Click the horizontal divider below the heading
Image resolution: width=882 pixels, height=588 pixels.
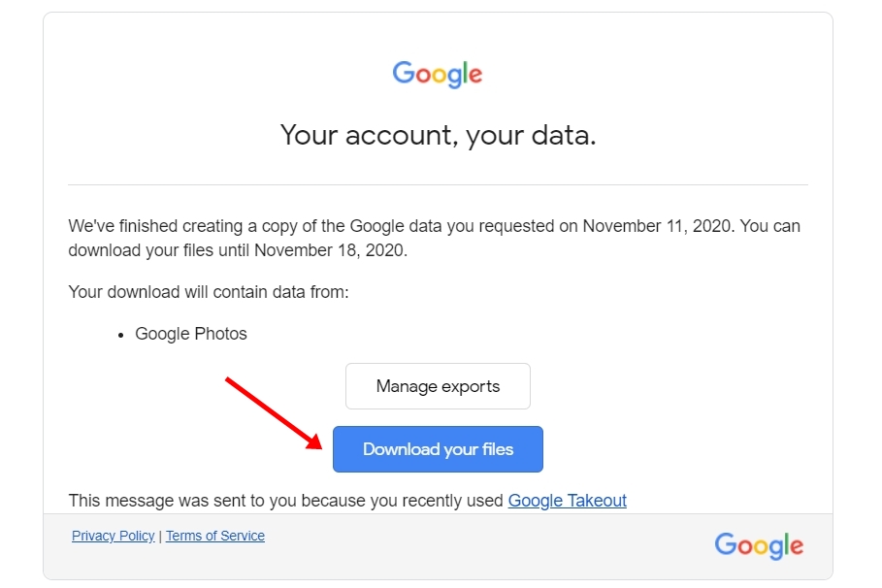[x=438, y=184]
